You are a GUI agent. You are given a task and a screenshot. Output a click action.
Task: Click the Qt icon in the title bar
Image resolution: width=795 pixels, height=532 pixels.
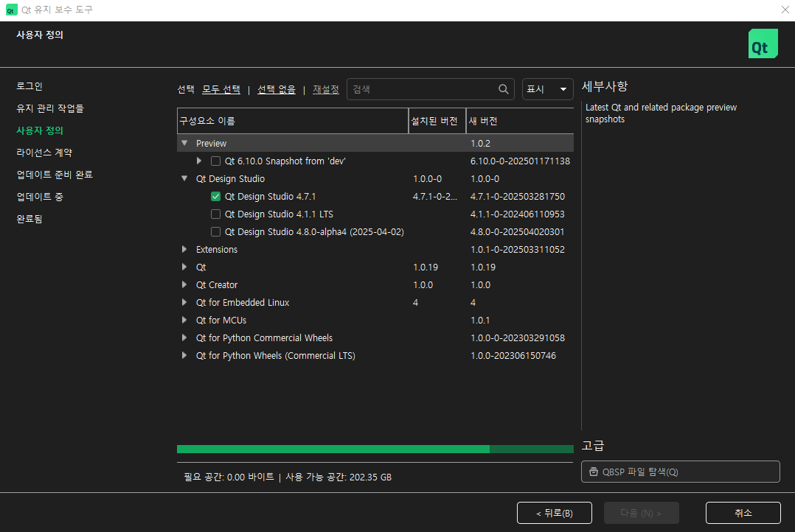click(x=11, y=10)
